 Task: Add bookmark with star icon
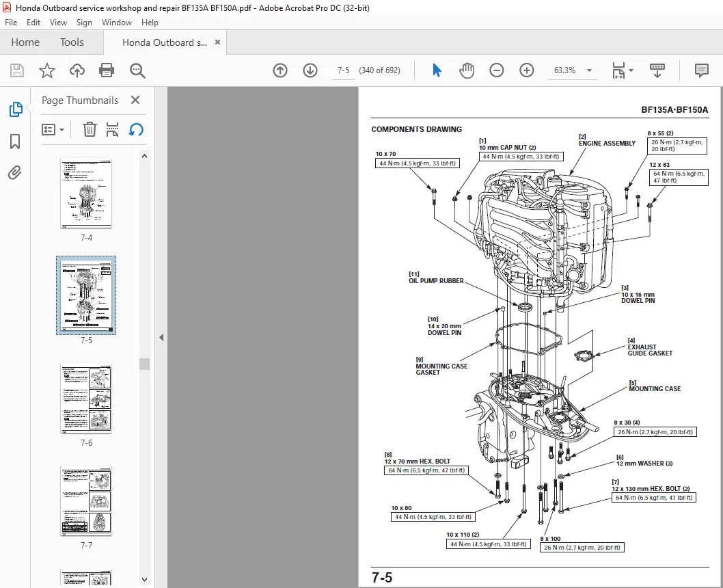[x=46, y=70]
